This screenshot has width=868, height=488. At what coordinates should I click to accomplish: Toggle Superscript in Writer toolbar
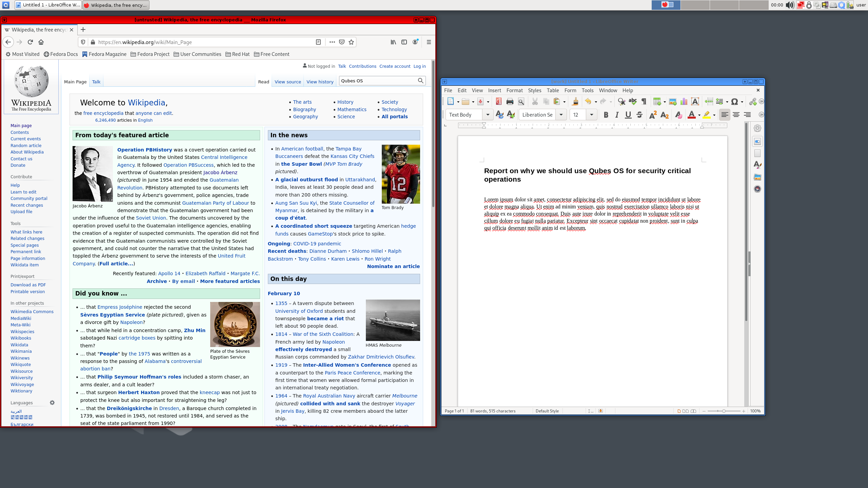tap(653, 115)
